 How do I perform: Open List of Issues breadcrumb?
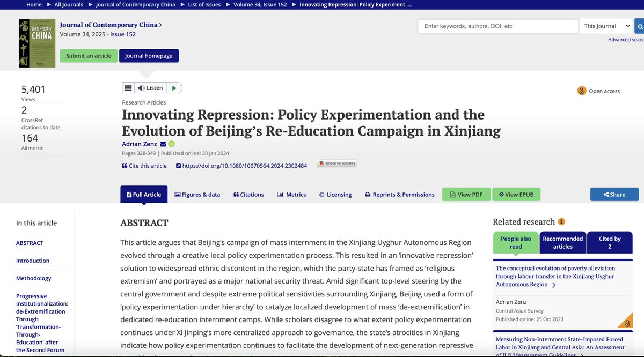click(204, 5)
